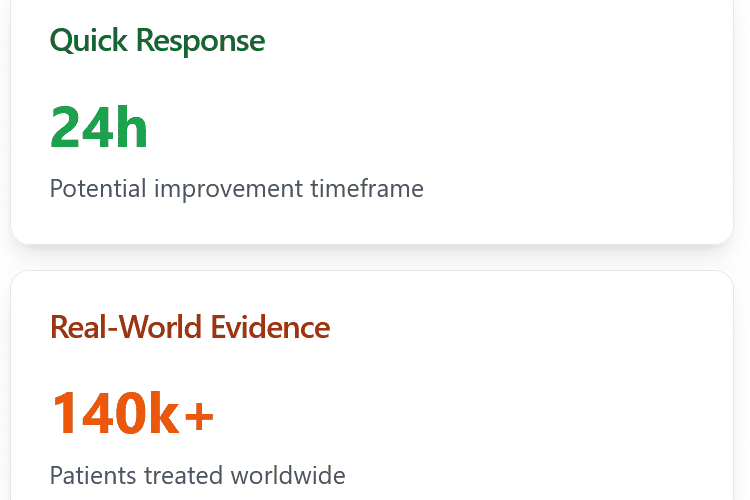Click the letter h in 24h
The height and width of the screenshot is (500, 750).
pos(132,127)
